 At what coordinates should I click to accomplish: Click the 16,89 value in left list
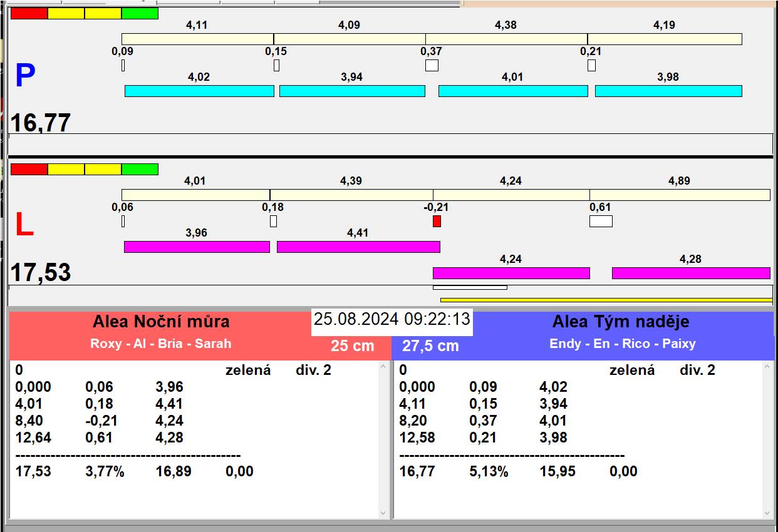pyautogui.click(x=174, y=471)
